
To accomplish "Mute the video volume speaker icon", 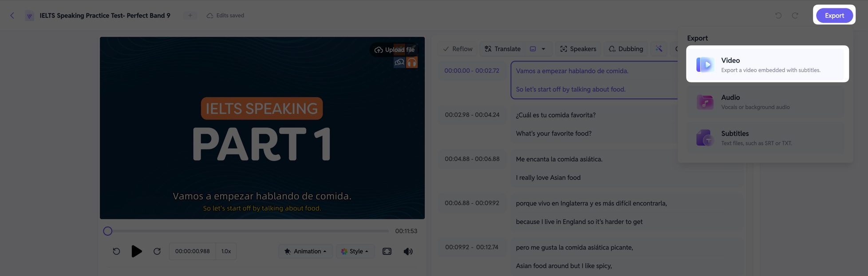I will (408, 251).
